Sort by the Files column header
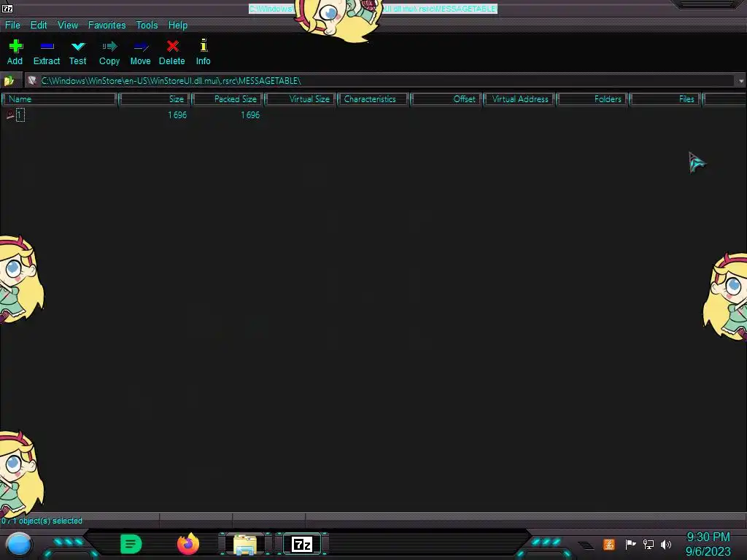Screen dimensions: 747x560 pyautogui.click(x=666, y=99)
